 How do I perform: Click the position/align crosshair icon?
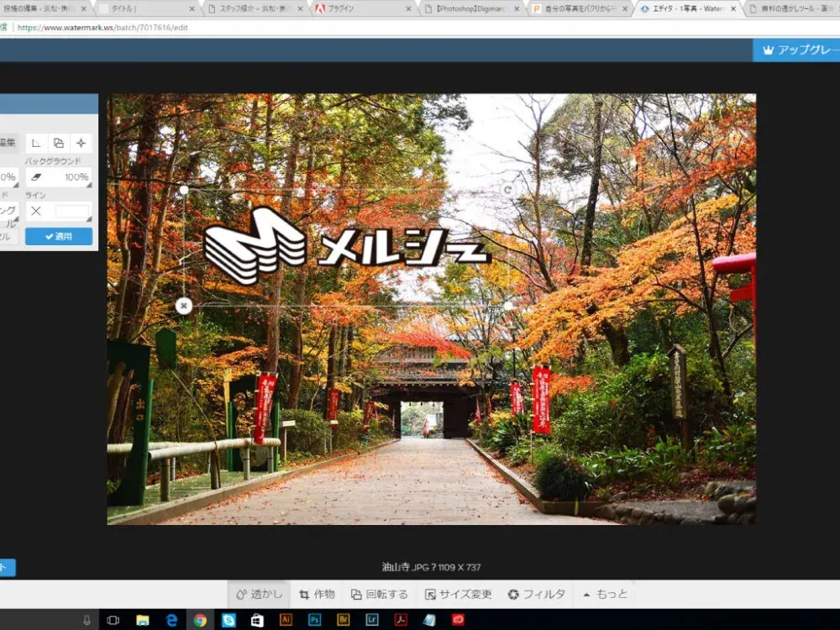tap(81, 143)
